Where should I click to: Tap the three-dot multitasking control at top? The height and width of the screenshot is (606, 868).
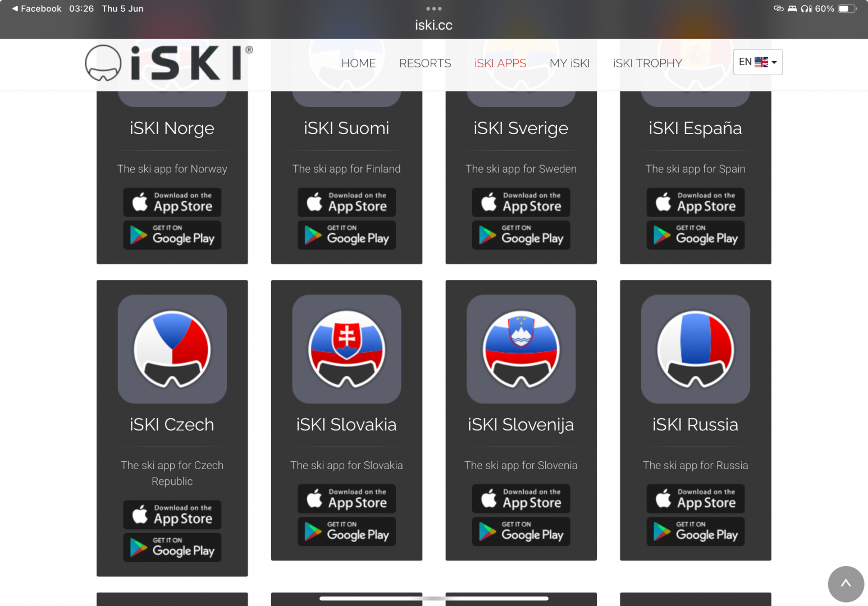[434, 8]
